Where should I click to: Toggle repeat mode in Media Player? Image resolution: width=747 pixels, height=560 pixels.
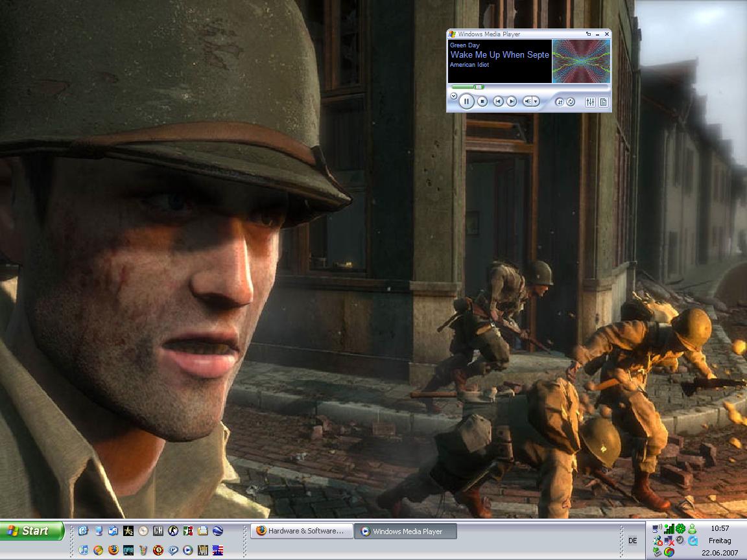pyautogui.click(x=571, y=102)
